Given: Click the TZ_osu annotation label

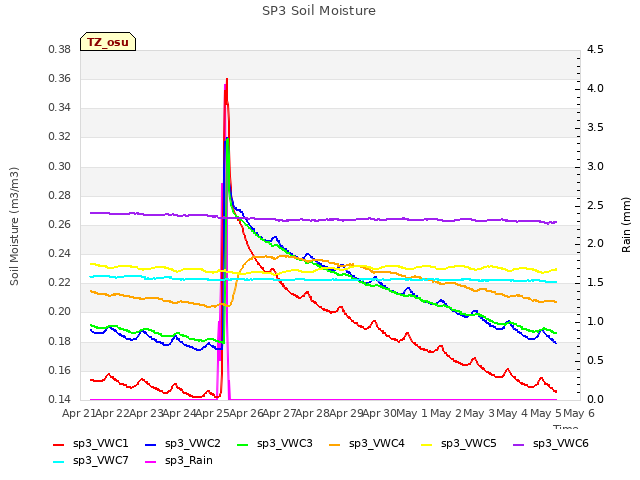Looking at the screenshot, I should click(108, 42).
